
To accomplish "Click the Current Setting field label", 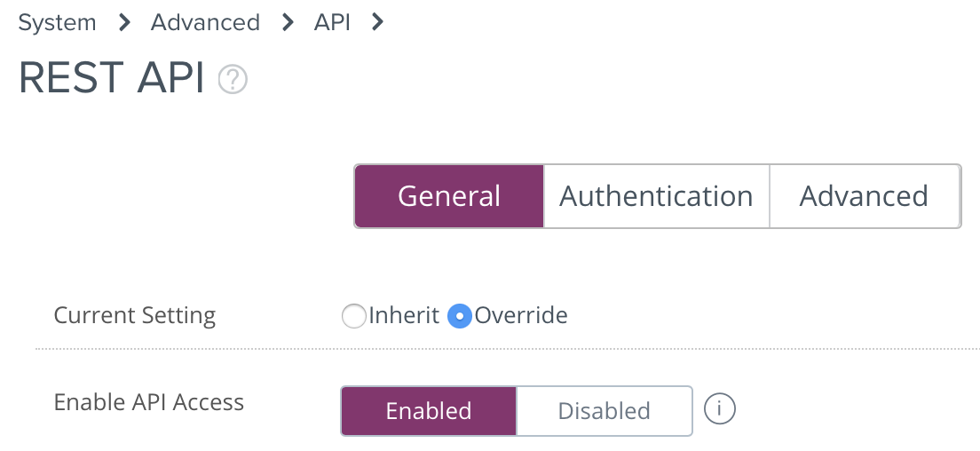I will (135, 315).
